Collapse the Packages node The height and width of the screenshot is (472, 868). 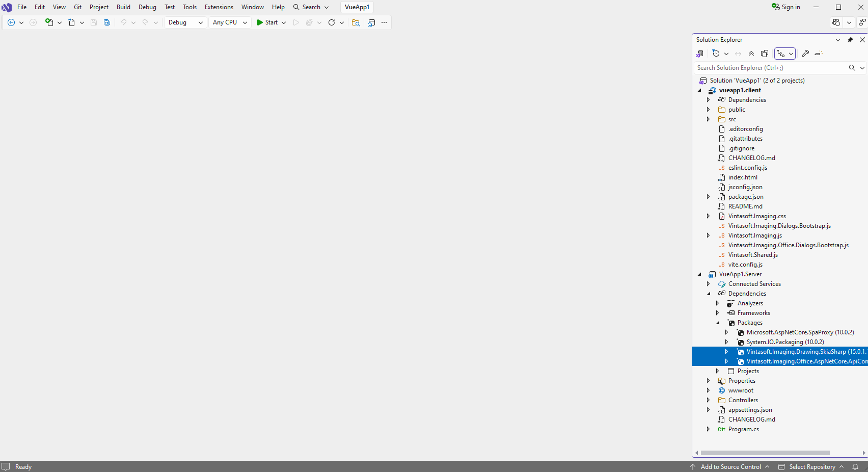pos(718,323)
